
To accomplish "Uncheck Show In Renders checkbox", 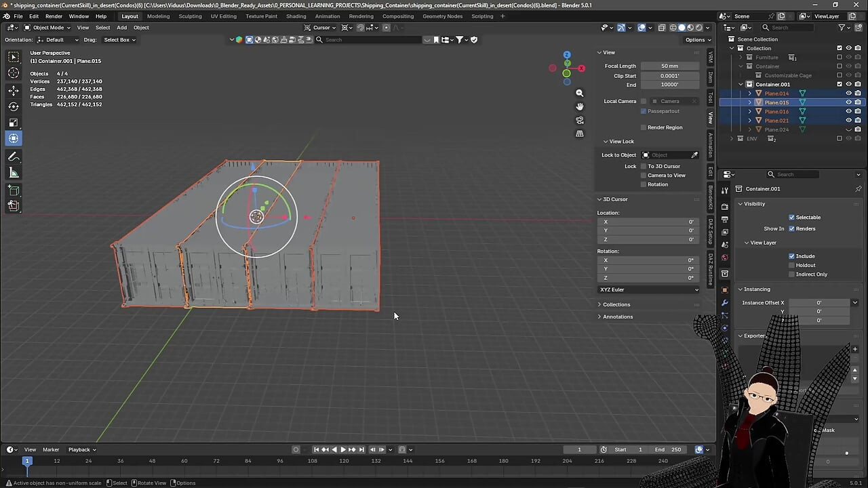I will [791, 229].
